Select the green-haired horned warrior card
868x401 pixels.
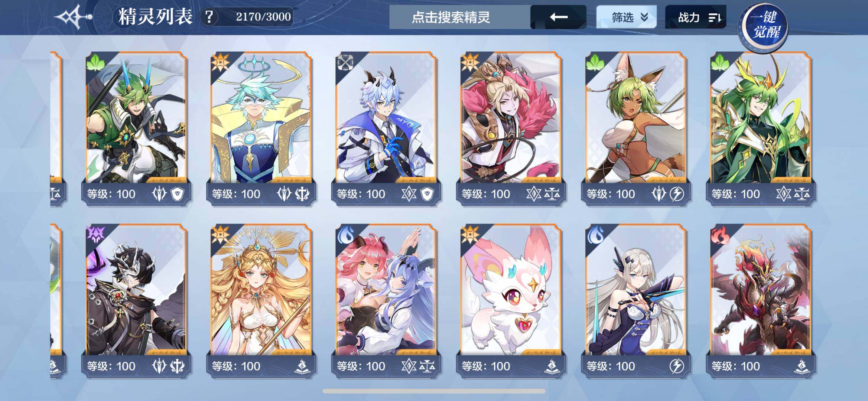coord(136,128)
